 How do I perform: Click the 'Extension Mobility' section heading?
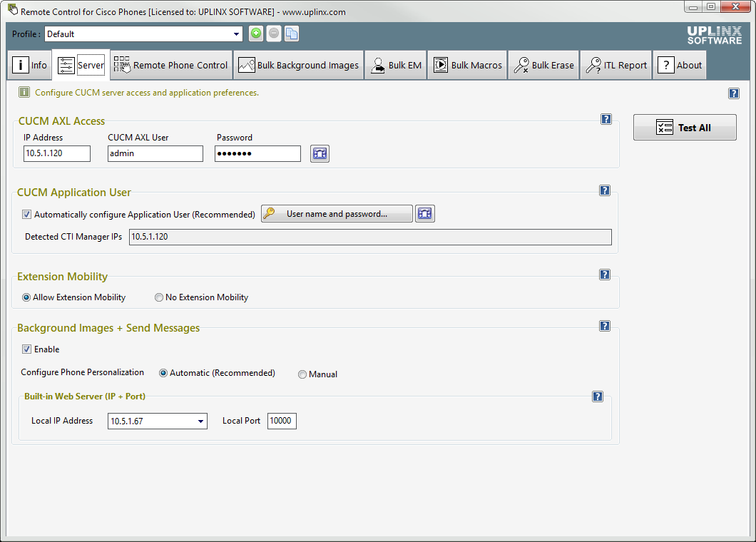tap(62, 276)
